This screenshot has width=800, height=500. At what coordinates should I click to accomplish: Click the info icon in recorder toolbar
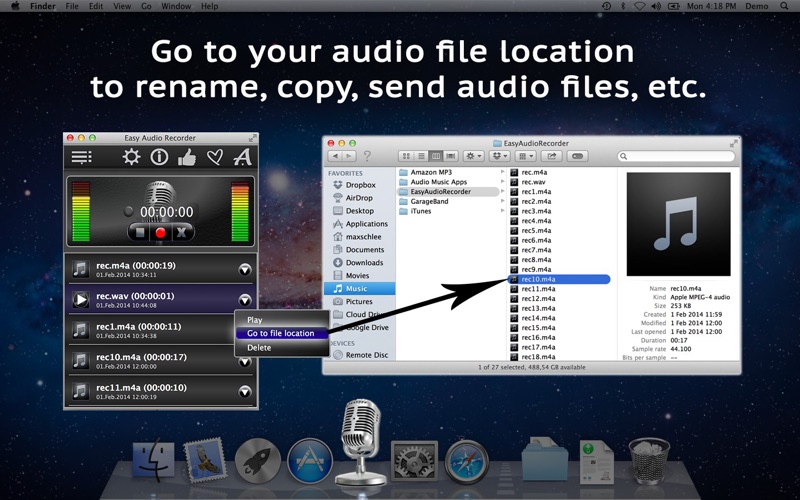coord(159,157)
